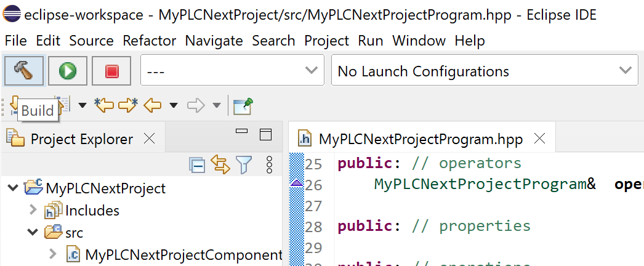Go to next edit location arrow

point(128,105)
